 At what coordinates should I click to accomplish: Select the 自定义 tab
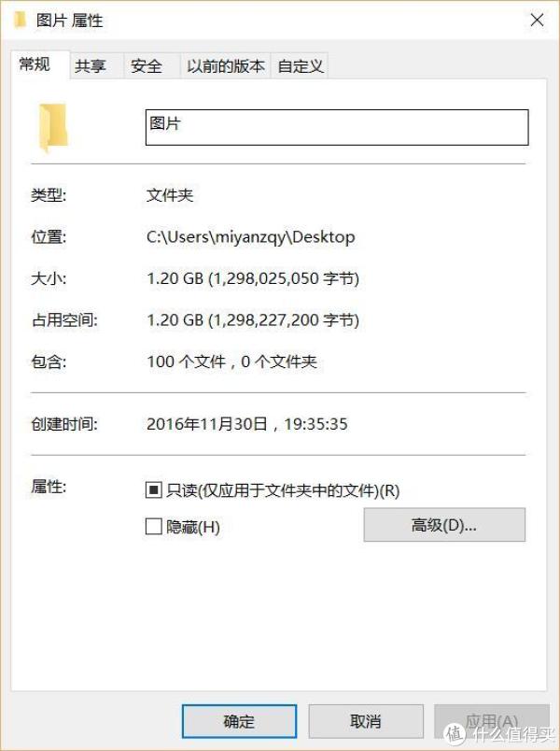coord(301,66)
